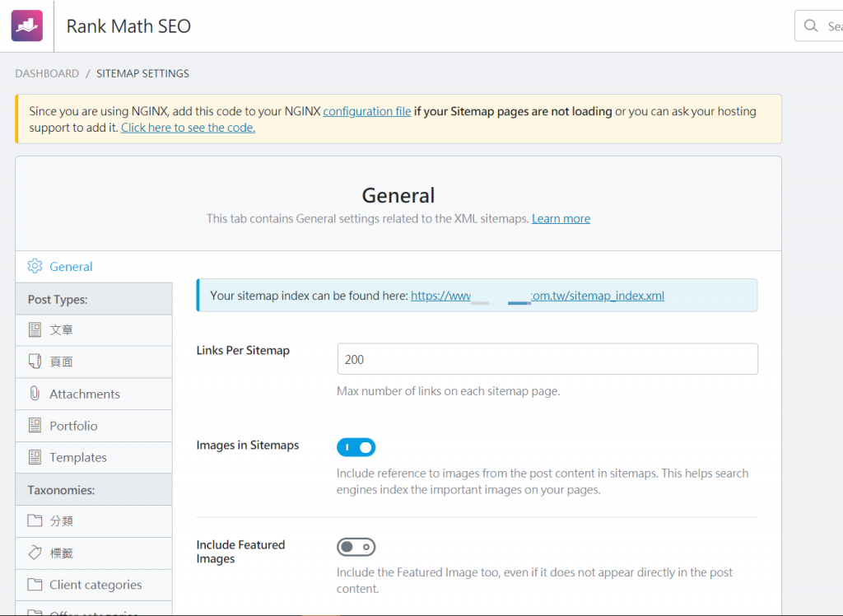Open the Attachments sitemap tab
Image resolution: width=843 pixels, height=616 pixels.
click(94, 394)
